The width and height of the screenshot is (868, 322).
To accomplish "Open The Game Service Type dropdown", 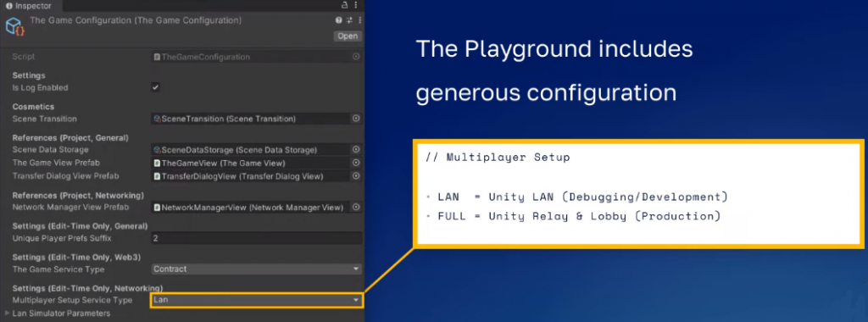I will tap(257, 269).
